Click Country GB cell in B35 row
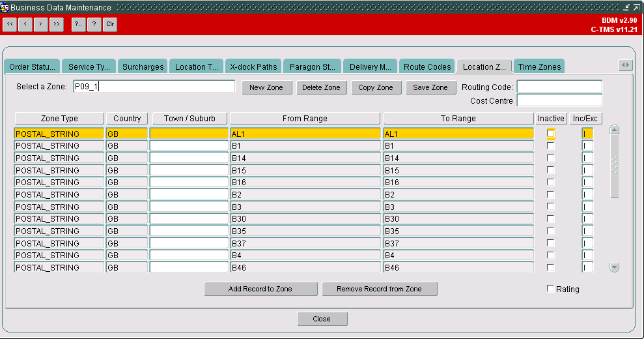 pos(126,231)
